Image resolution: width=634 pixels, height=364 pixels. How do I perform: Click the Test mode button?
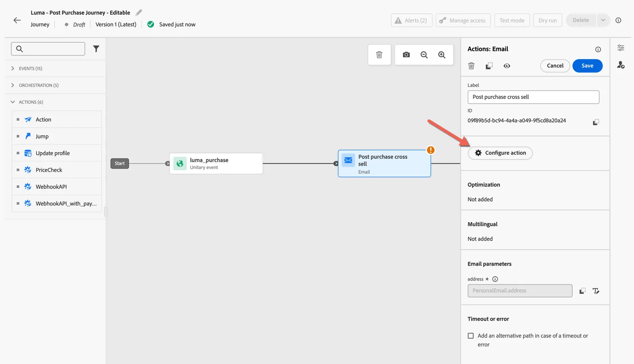click(512, 20)
